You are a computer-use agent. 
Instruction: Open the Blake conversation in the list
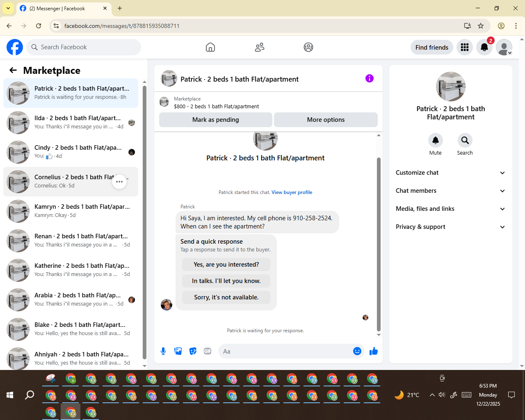tap(71, 329)
